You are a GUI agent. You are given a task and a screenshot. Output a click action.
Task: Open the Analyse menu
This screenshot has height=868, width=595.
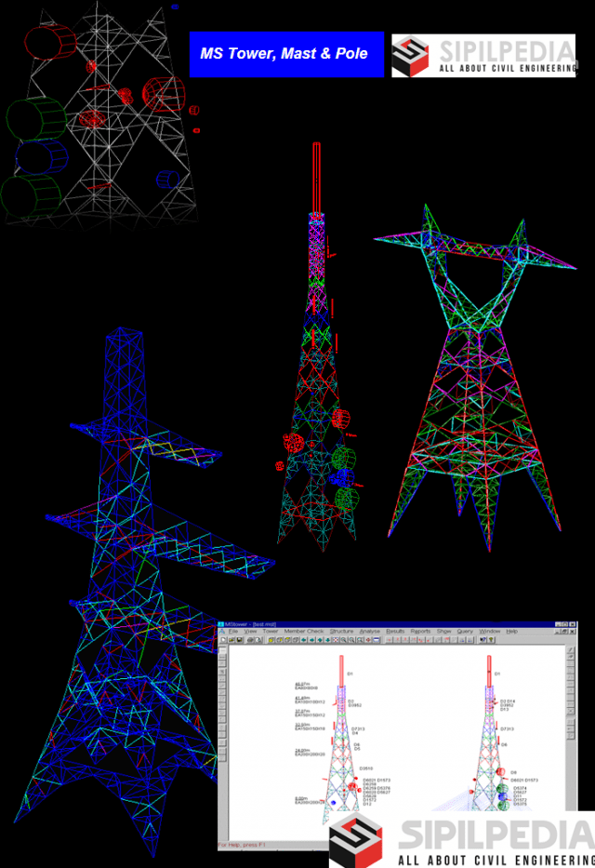(369, 632)
